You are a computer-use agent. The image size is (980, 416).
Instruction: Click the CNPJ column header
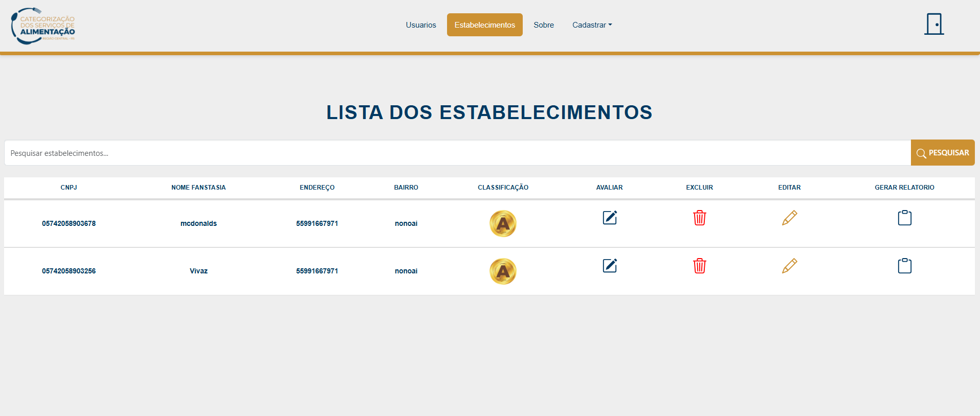(x=69, y=188)
